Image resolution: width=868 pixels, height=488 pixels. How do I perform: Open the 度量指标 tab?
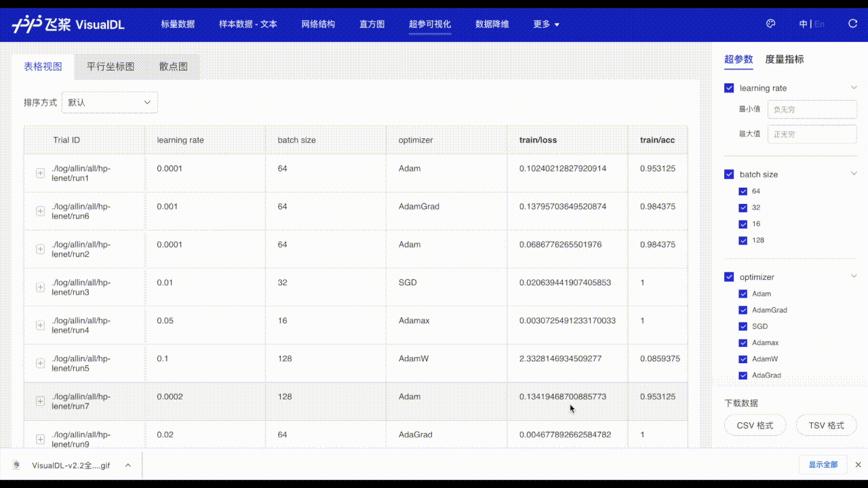(x=784, y=59)
